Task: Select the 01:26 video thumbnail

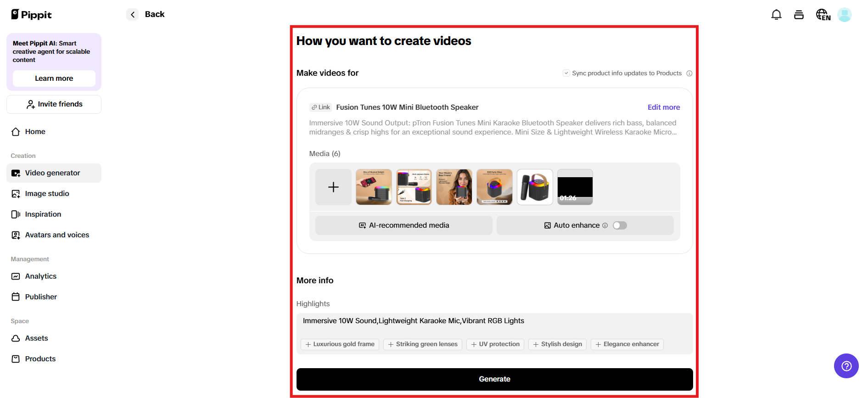Action: tap(575, 187)
